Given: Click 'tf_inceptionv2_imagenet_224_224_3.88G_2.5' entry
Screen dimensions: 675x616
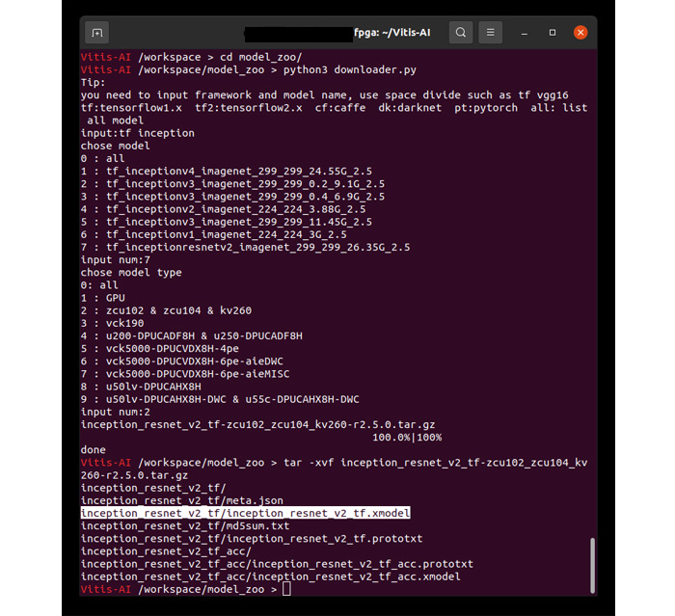Looking at the screenshot, I should [236, 209].
